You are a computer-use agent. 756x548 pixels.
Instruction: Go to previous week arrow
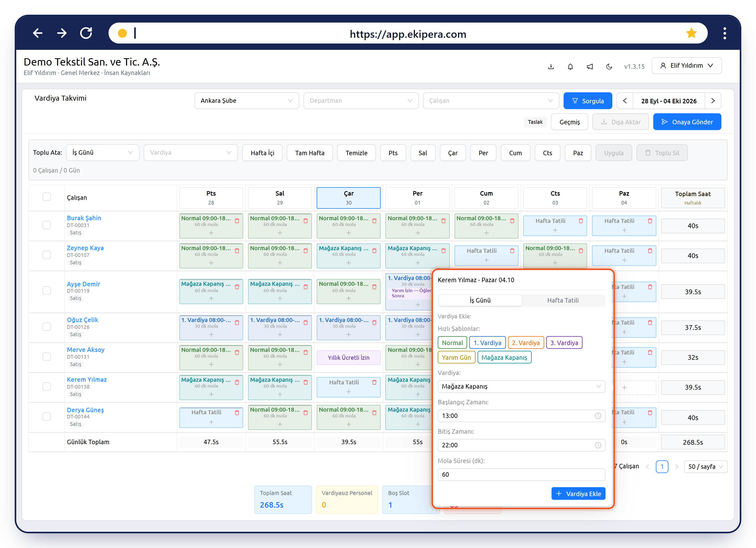click(625, 101)
